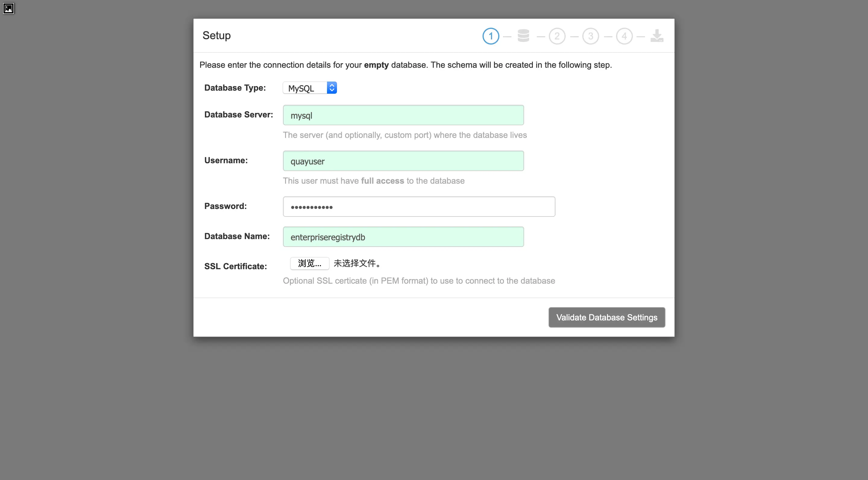Image resolution: width=868 pixels, height=480 pixels.
Task: Focus the Username field containing quayuser
Action: coord(403,161)
